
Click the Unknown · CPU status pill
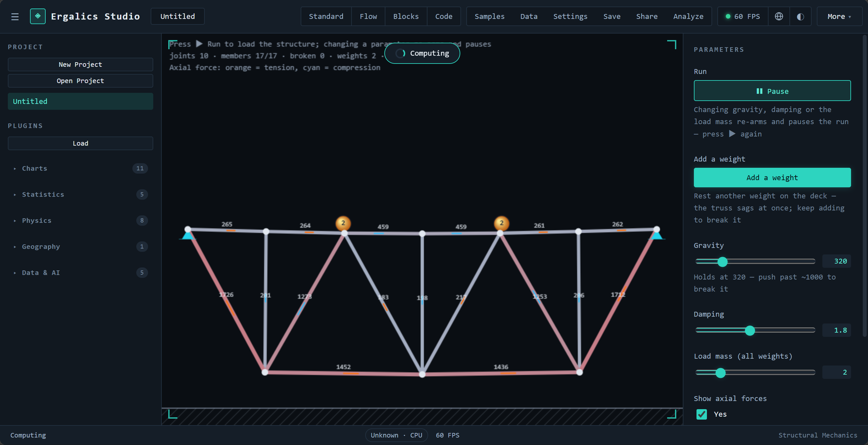click(x=396, y=435)
